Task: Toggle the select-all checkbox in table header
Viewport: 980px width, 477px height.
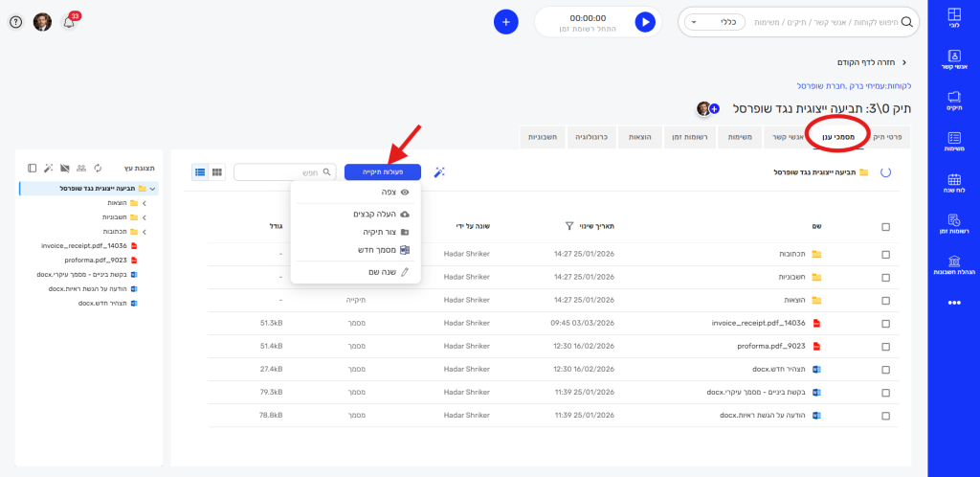Action: coord(885,227)
